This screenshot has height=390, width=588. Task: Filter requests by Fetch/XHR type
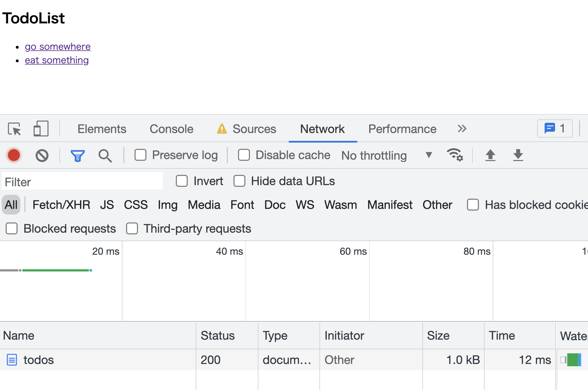pyautogui.click(x=61, y=205)
